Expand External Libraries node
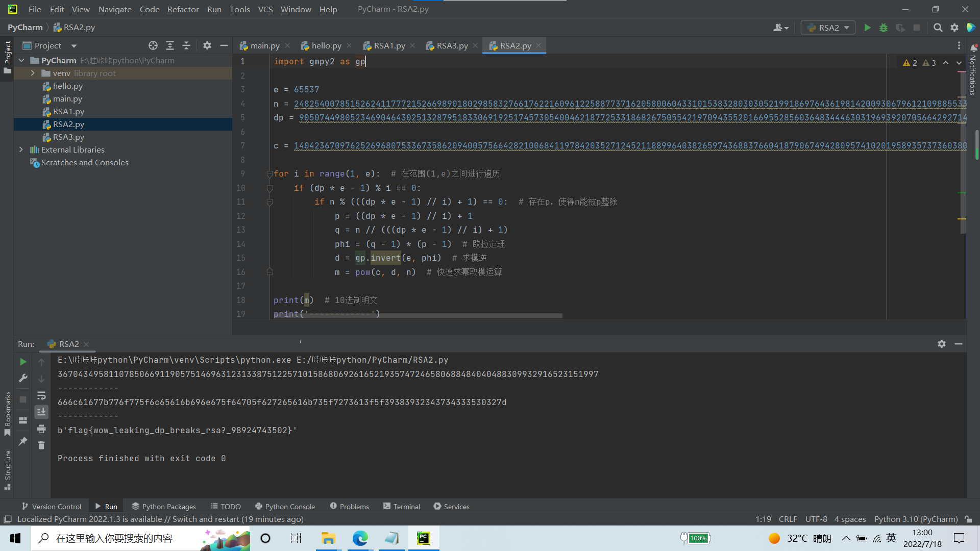 pyautogui.click(x=21, y=149)
